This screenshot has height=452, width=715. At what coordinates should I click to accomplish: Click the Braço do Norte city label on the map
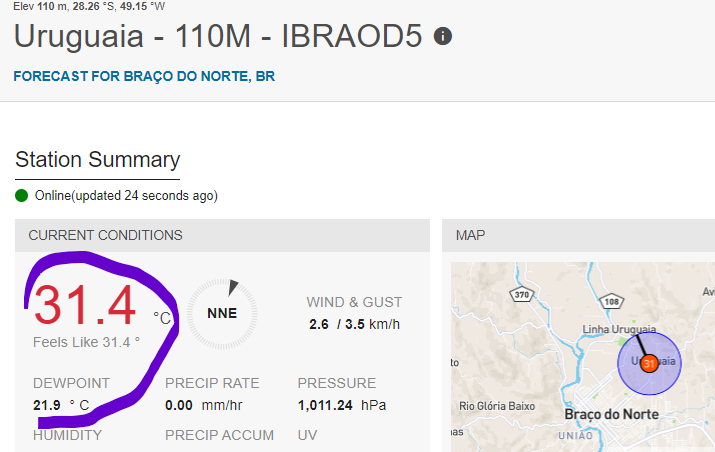pyautogui.click(x=611, y=415)
